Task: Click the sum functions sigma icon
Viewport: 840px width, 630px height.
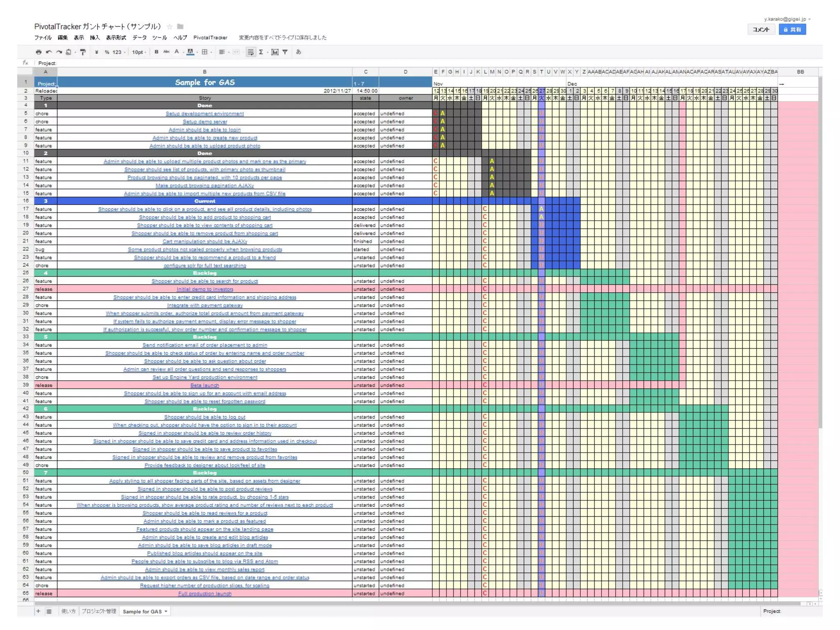Action: pyautogui.click(x=261, y=52)
